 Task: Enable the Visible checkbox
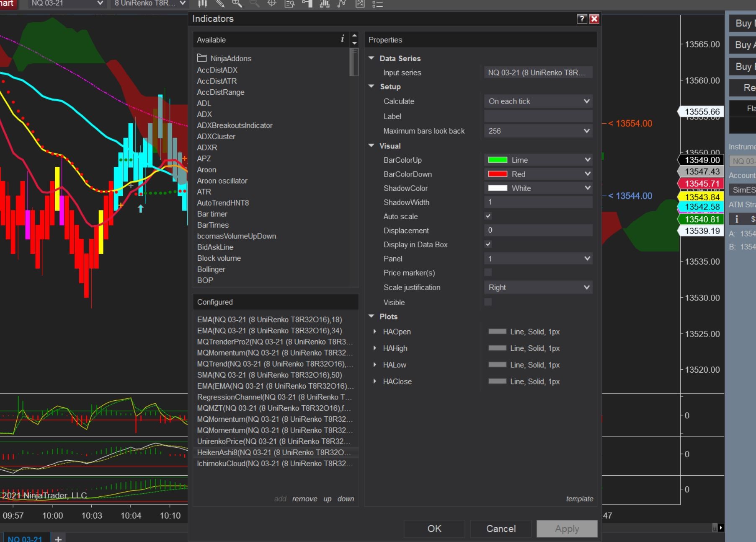coord(488,302)
